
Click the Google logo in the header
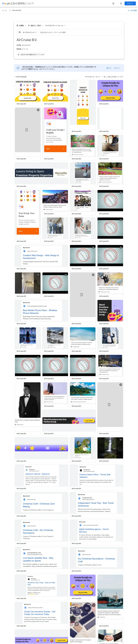click(6, 4)
